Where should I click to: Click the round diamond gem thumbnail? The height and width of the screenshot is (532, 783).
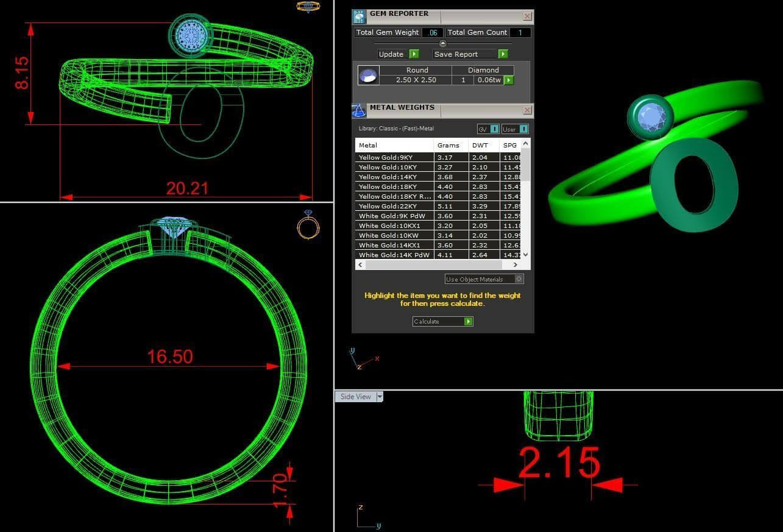368,76
